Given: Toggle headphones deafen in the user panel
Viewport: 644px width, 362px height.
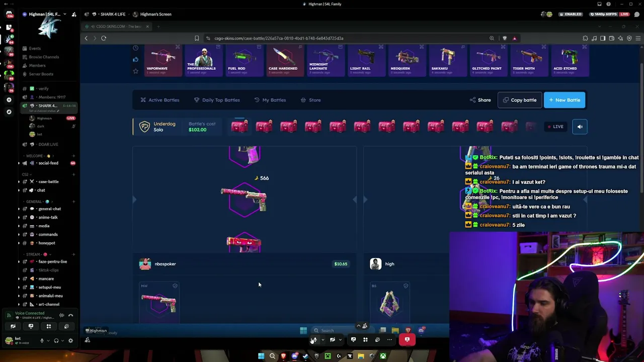Looking at the screenshot, I should tap(56, 340).
